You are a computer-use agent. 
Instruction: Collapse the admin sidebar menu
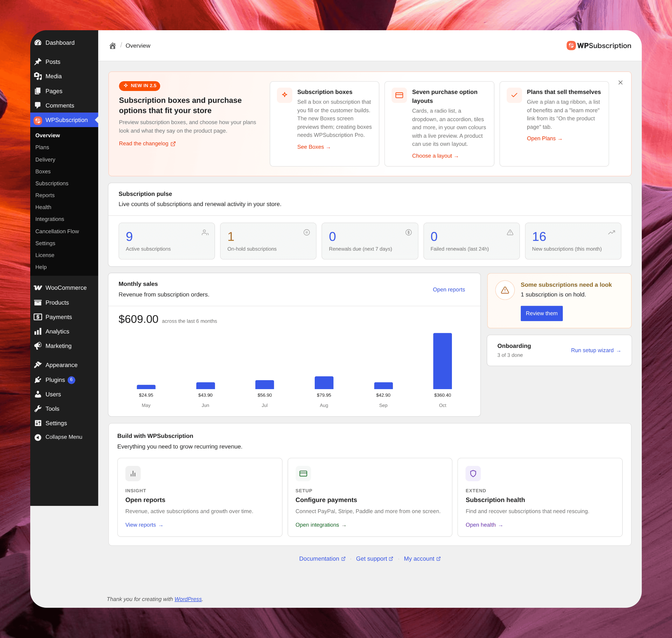pyautogui.click(x=64, y=437)
